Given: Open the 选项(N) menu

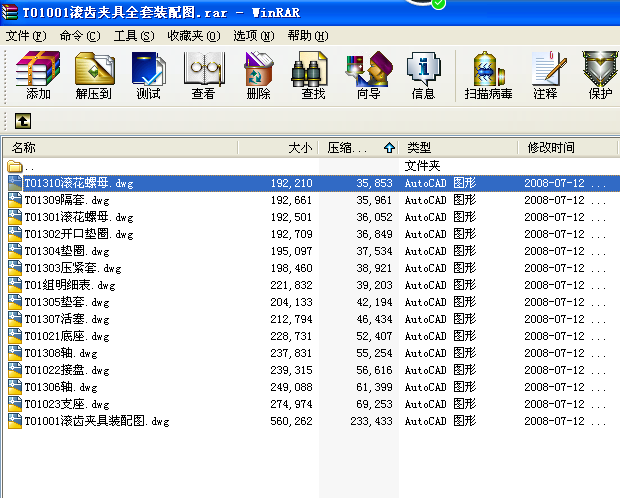Looking at the screenshot, I should pos(254,36).
